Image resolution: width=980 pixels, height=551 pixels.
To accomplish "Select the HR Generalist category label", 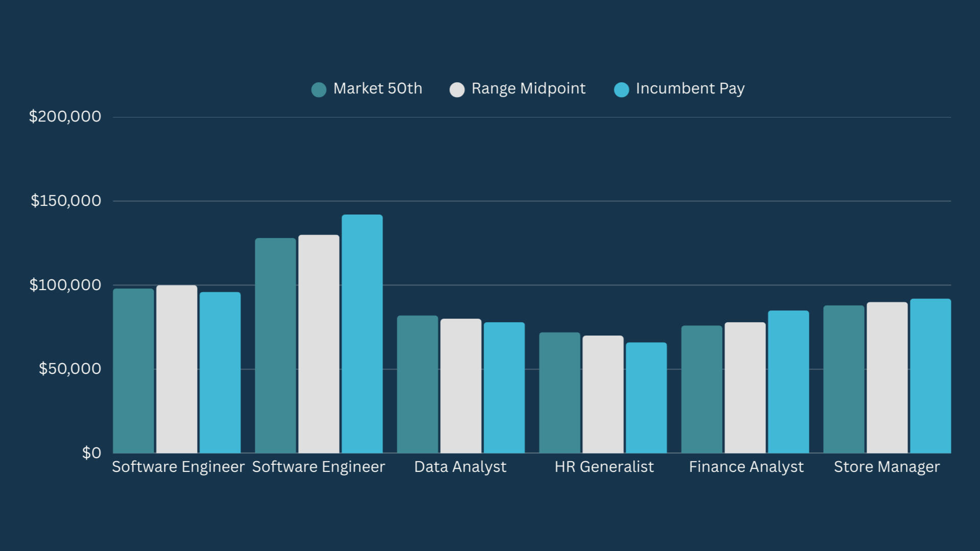I will (x=604, y=467).
